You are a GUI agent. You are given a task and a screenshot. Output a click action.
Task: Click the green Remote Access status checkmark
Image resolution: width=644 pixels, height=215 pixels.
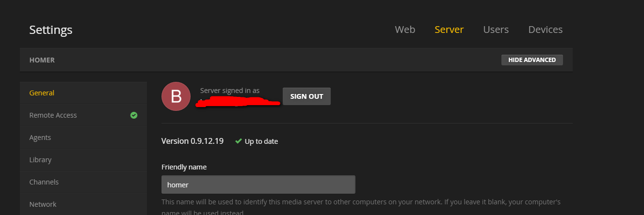tap(134, 115)
